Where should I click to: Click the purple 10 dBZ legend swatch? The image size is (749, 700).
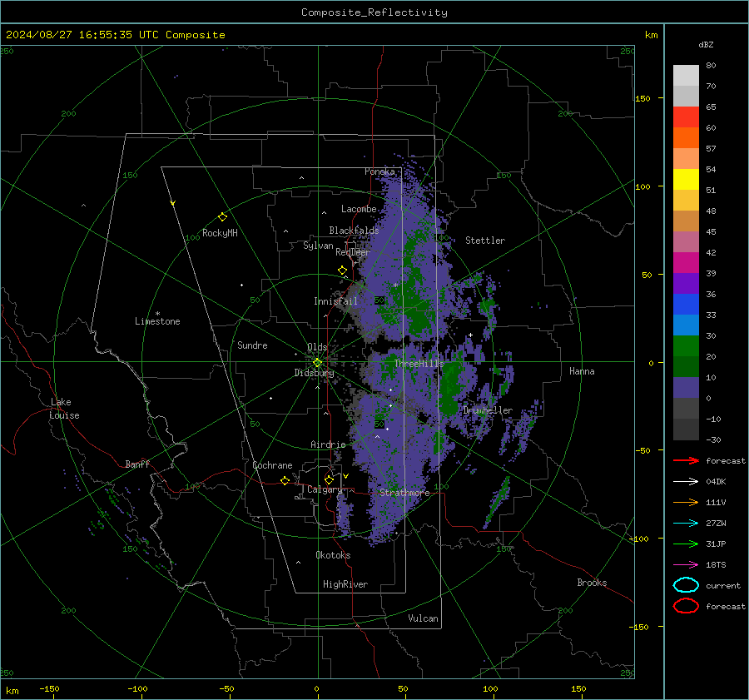coord(686,388)
